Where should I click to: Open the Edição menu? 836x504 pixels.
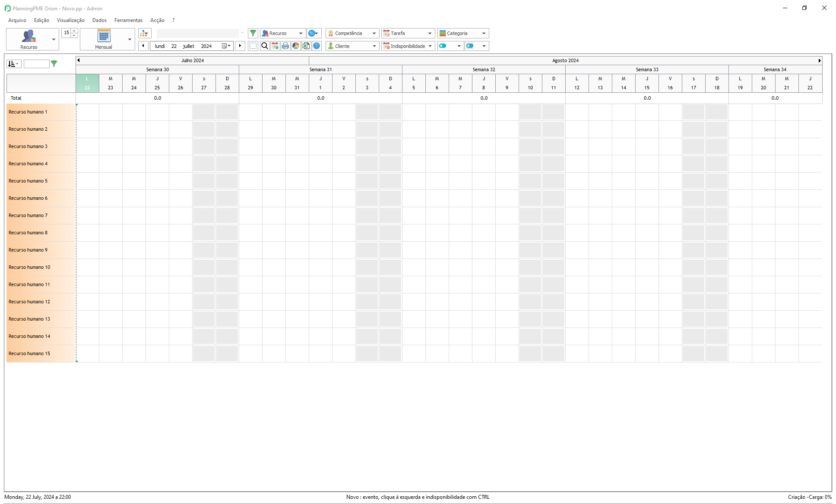(41, 20)
